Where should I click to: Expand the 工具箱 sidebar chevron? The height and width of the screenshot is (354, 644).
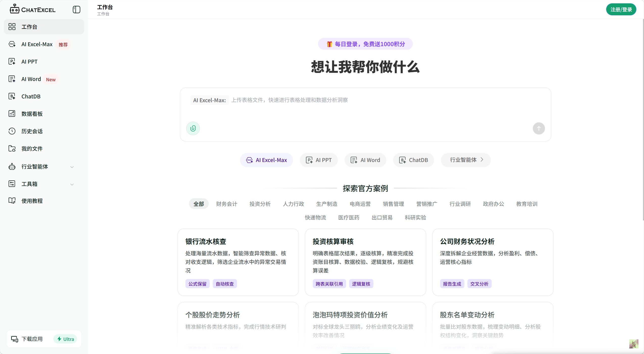click(x=72, y=184)
